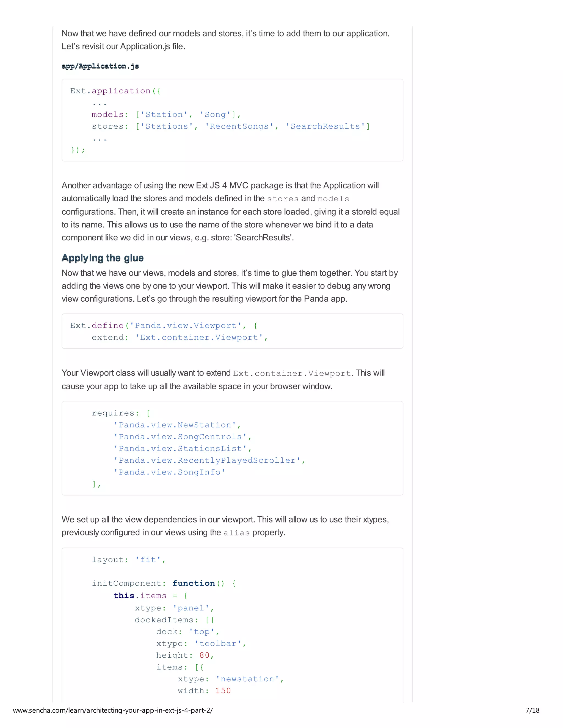Click the layout: 'fit' code line

[129, 560]
